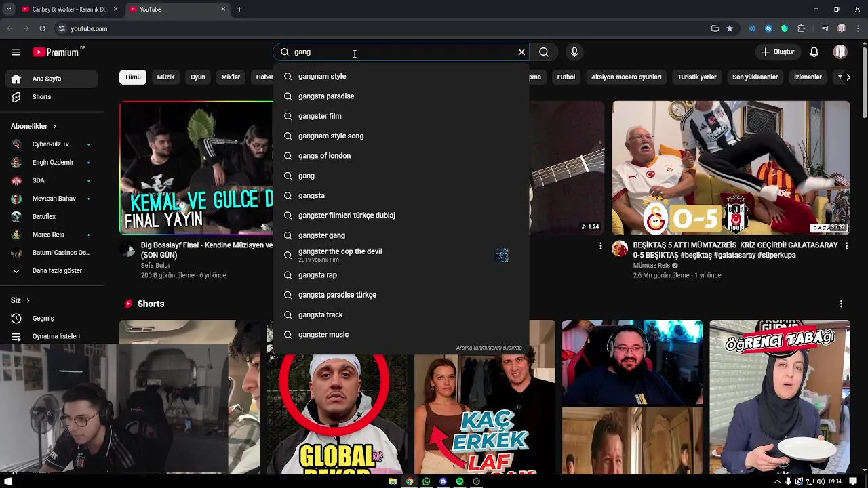Select suggestion 'gangs of london'
Image resolution: width=868 pixels, height=488 pixels.
click(x=401, y=156)
